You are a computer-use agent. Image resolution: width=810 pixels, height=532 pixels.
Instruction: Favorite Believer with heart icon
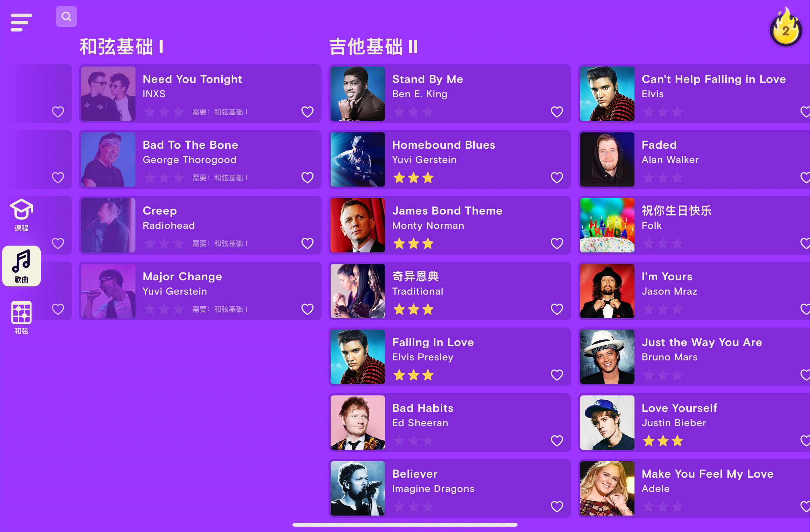coord(557,507)
